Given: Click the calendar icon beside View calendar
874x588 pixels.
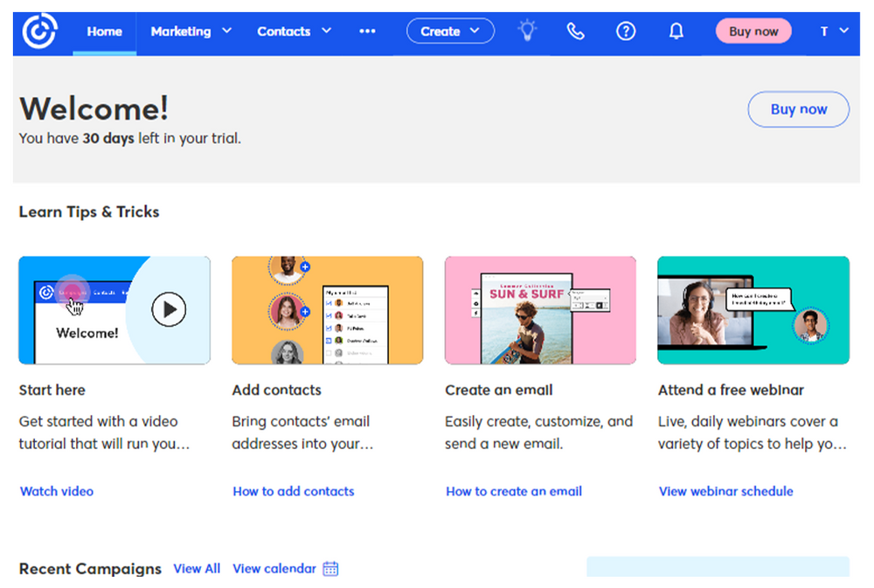Looking at the screenshot, I should (330, 569).
